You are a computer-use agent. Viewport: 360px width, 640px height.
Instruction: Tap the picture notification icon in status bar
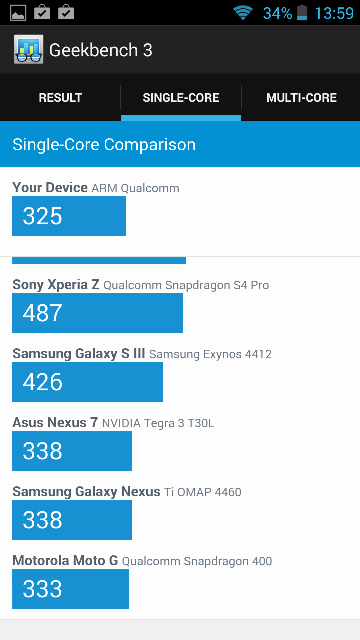18,13
